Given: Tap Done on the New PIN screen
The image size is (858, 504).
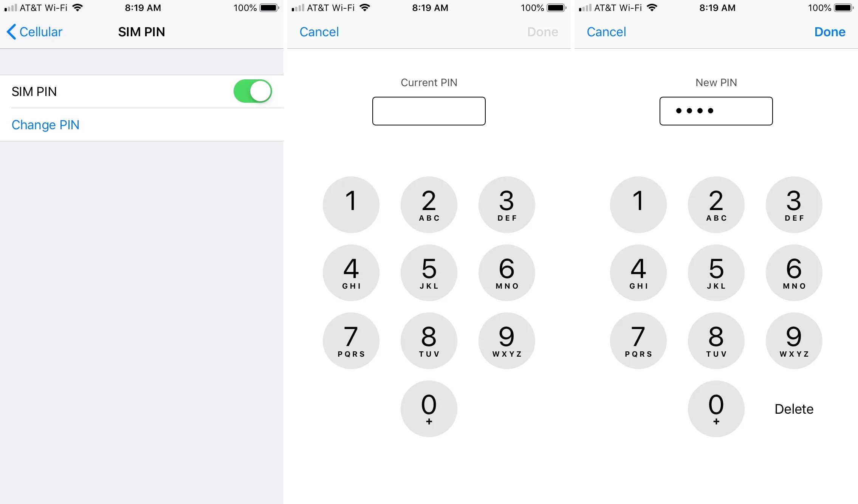Looking at the screenshot, I should (830, 32).
